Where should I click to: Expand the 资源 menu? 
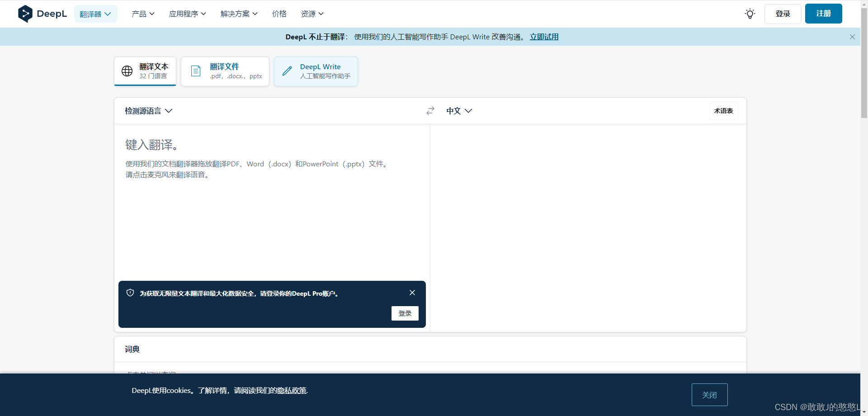(312, 14)
